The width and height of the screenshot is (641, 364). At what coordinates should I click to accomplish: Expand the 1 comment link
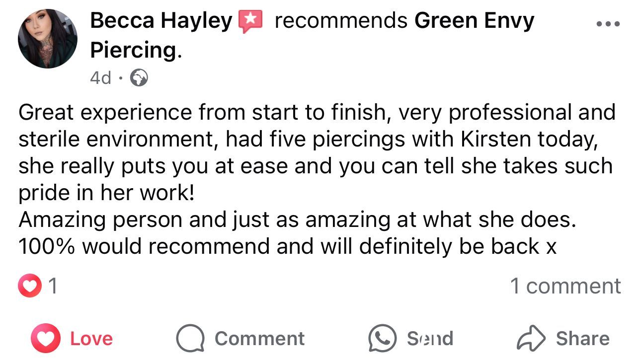click(x=565, y=286)
